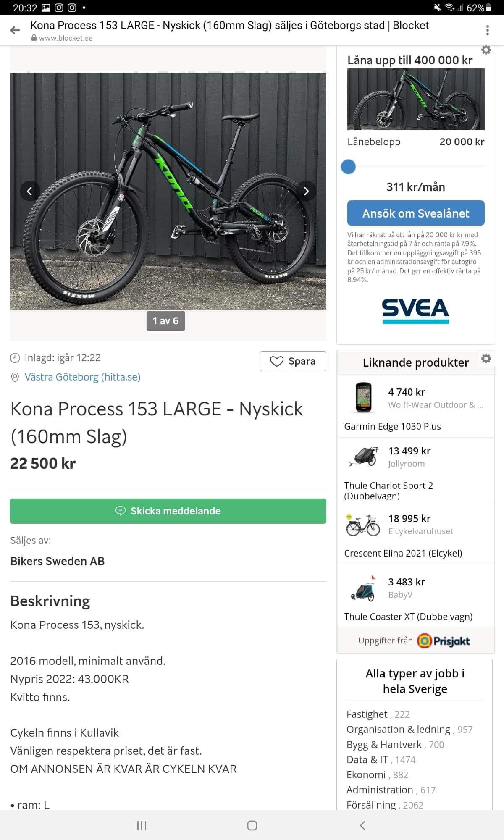This screenshot has height=840, width=504.
Task: Show the next bike photo
Action: coord(306,192)
